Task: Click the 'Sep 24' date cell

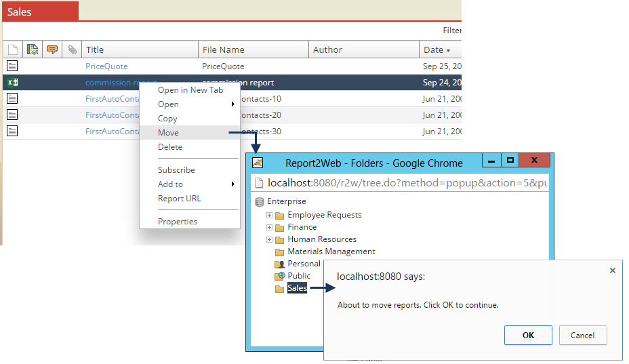Action: coord(442,83)
